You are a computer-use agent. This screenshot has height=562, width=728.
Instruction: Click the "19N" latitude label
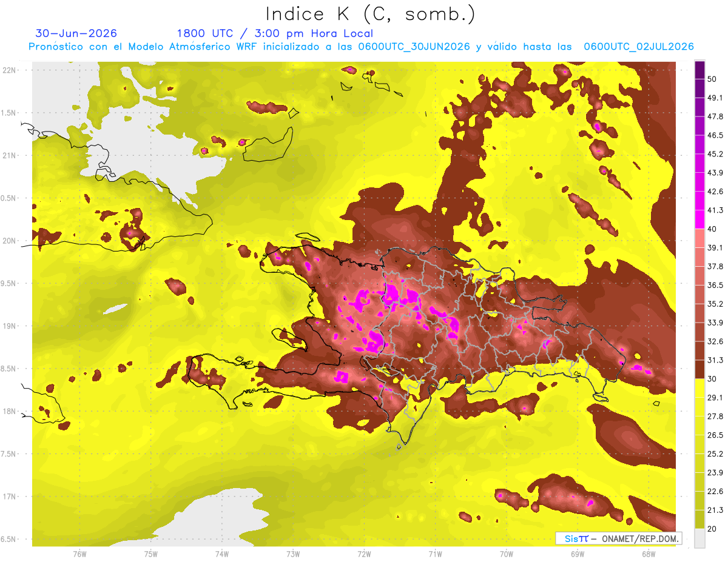point(10,326)
